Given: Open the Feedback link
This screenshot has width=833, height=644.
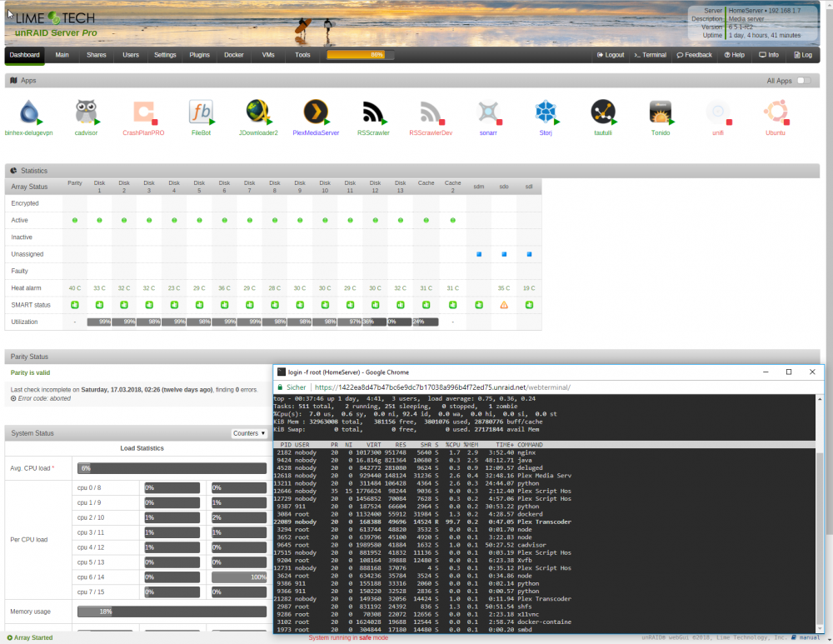Looking at the screenshot, I should click(694, 55).
